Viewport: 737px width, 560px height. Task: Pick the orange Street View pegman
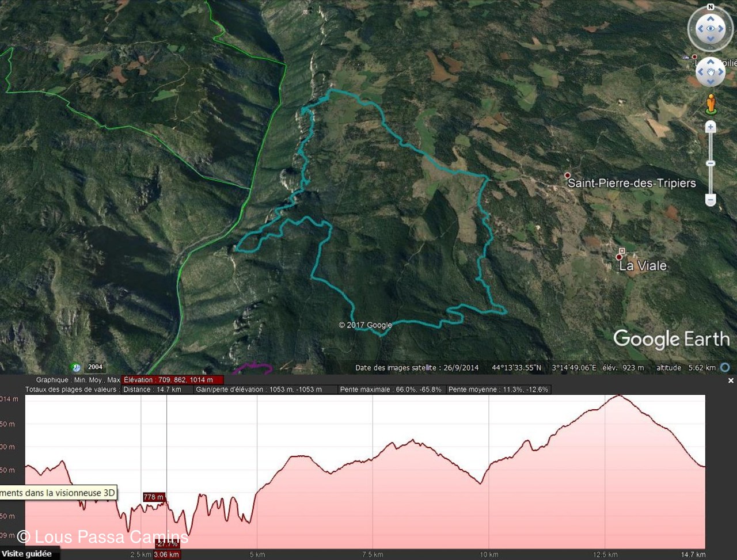coord(711,104)
